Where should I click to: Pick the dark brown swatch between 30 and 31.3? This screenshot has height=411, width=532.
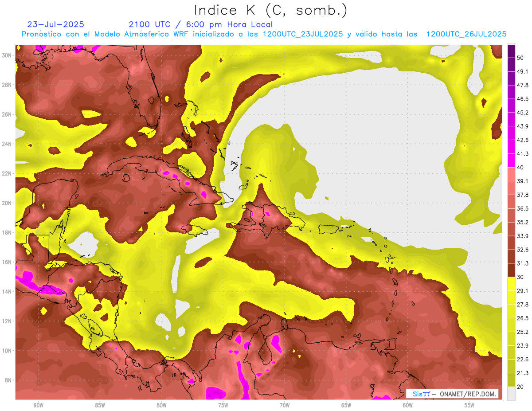coord(511,270)
